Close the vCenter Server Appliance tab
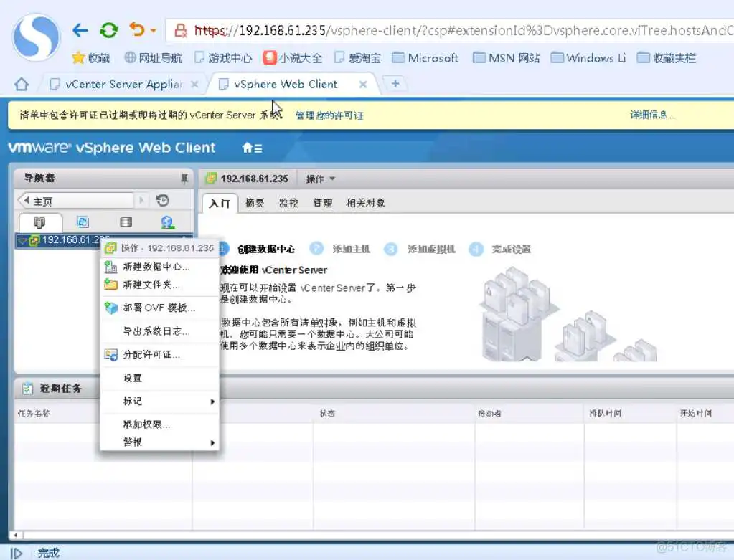Image resolution: width=734 pixels, height=560 pixels. click(194, 84)
